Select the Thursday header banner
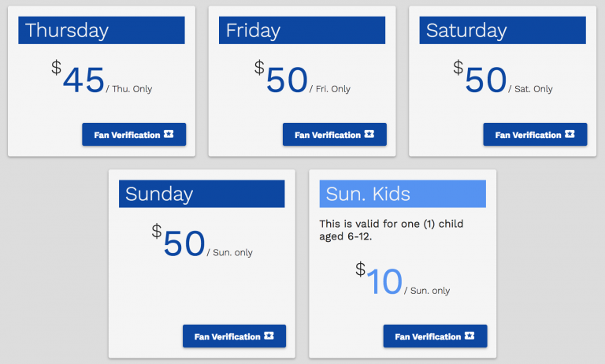The image size is (605, 364). (x=102, y=30)
